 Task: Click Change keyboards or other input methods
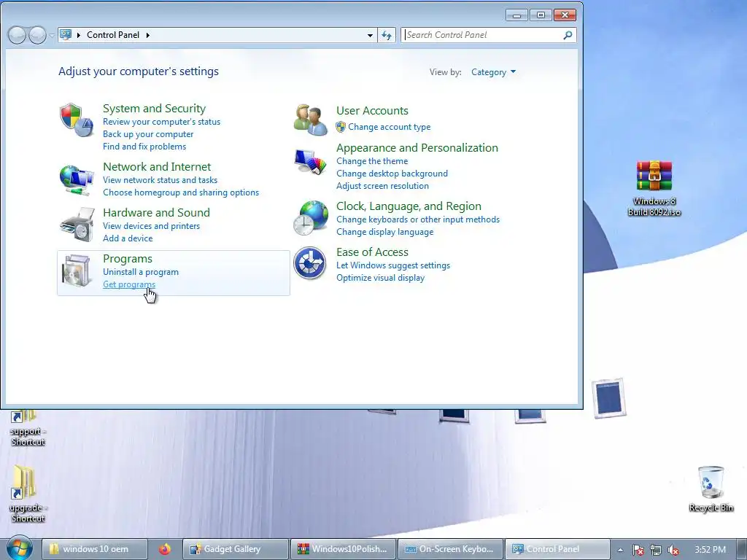coord(418,219)
